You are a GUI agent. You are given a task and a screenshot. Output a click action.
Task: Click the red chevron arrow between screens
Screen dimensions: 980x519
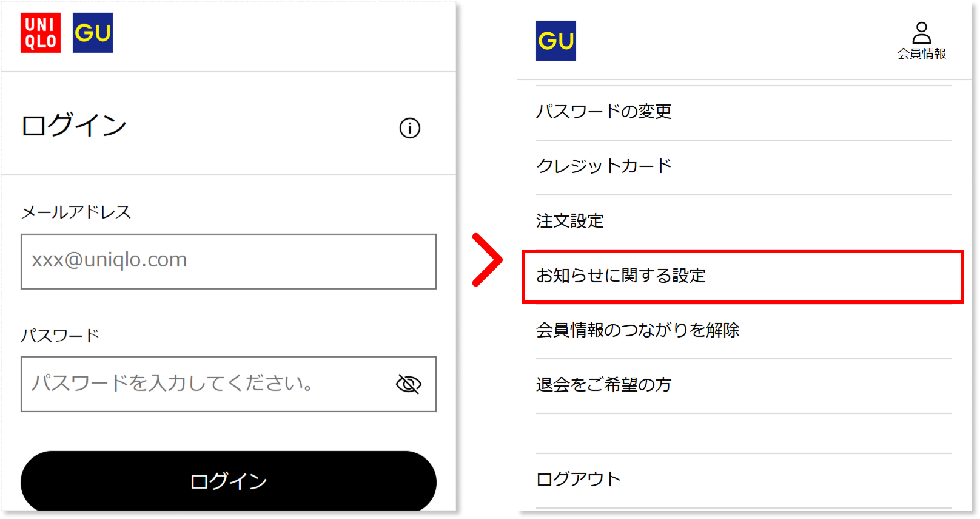click(x=487, y=259)
